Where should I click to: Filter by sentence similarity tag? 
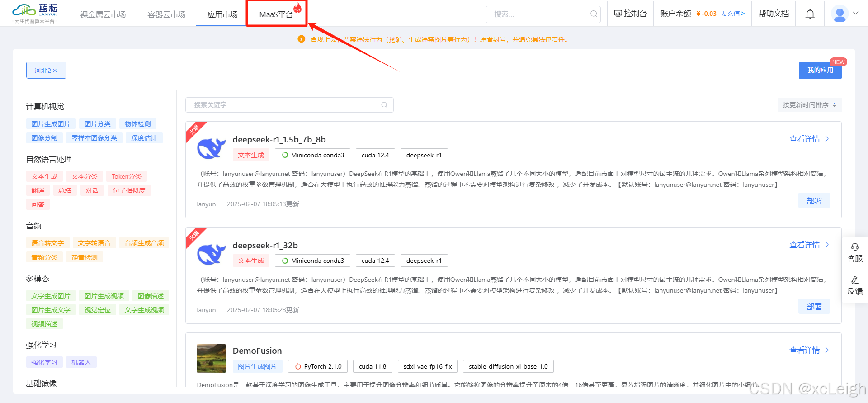pyautogui.click(x=129, y=190)
